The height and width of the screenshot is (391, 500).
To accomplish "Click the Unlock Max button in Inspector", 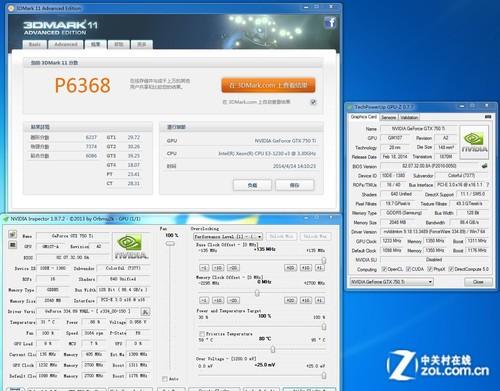I will coord(315,236).
